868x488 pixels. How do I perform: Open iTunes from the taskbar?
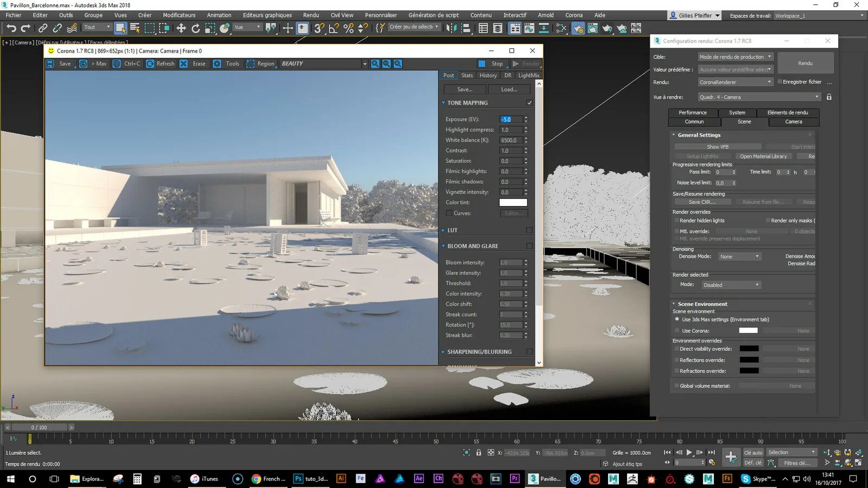coord(205,479)
